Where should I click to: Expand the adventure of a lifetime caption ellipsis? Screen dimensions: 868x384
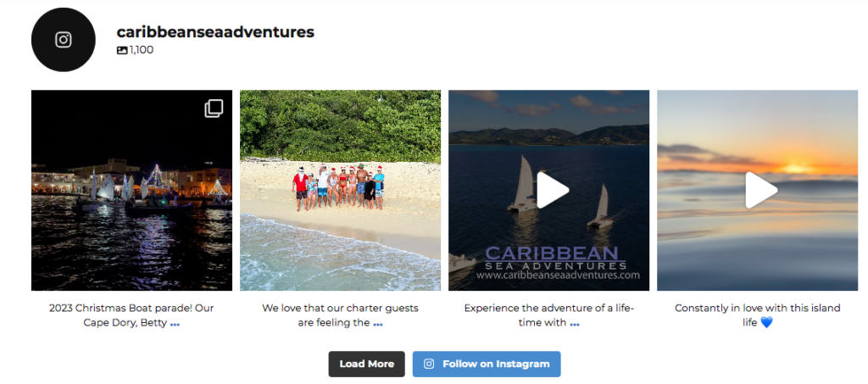pyautogui.click(x=575, y=323)
